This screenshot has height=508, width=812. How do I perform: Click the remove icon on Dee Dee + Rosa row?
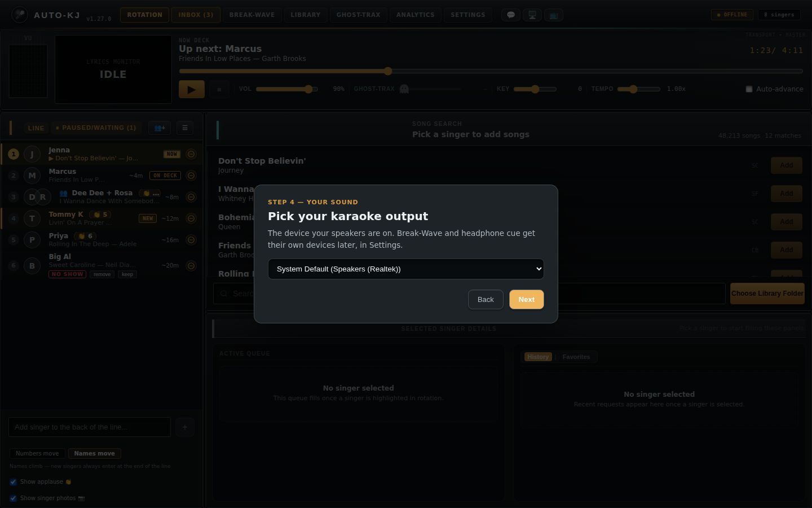[191, 197]
